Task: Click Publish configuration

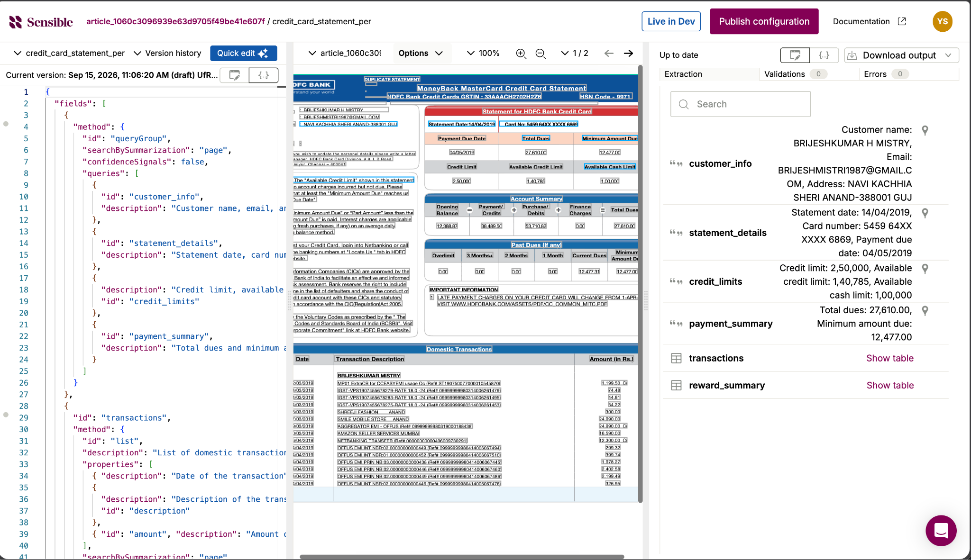Action: (764, 21)
